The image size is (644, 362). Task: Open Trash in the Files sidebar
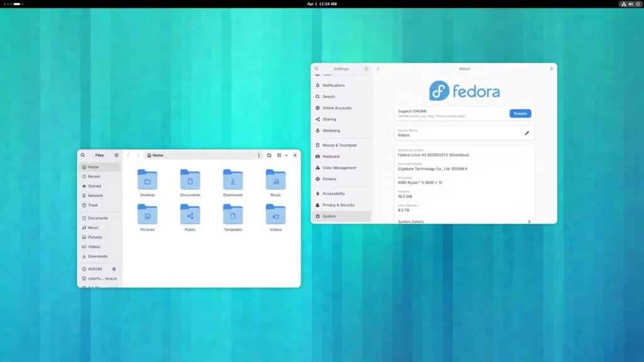tap(100, 205)
